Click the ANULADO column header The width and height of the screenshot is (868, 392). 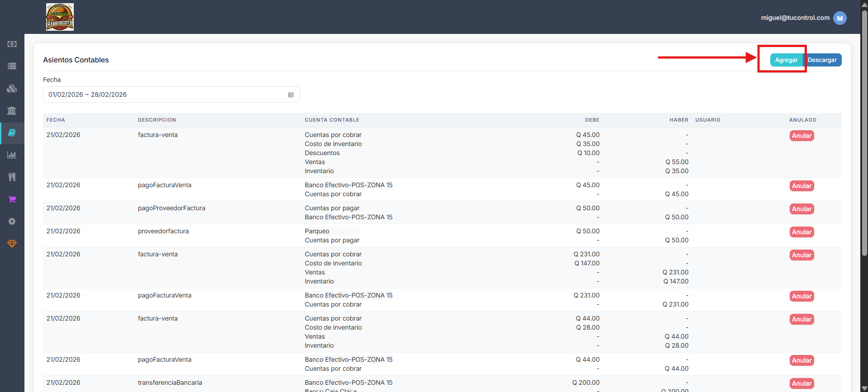(x=803, y=120)
